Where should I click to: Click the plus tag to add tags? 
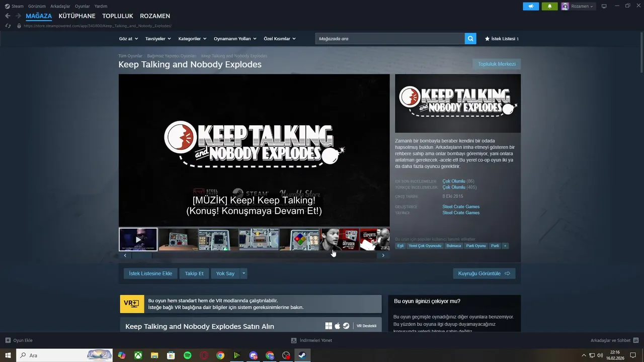[x=505, y=246]
